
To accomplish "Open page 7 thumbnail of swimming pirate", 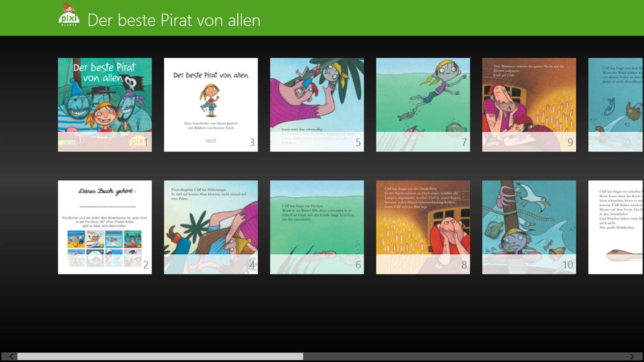I will point(423,105).
